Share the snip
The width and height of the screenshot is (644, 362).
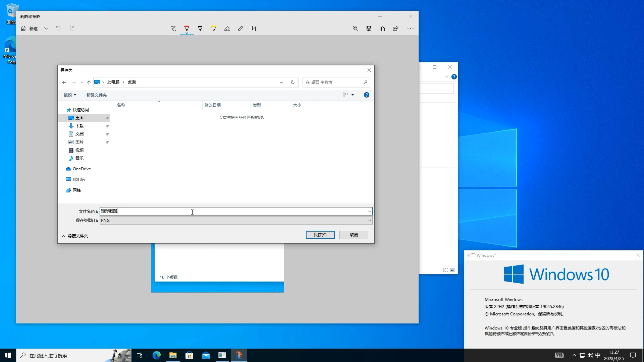coord(396,28)
